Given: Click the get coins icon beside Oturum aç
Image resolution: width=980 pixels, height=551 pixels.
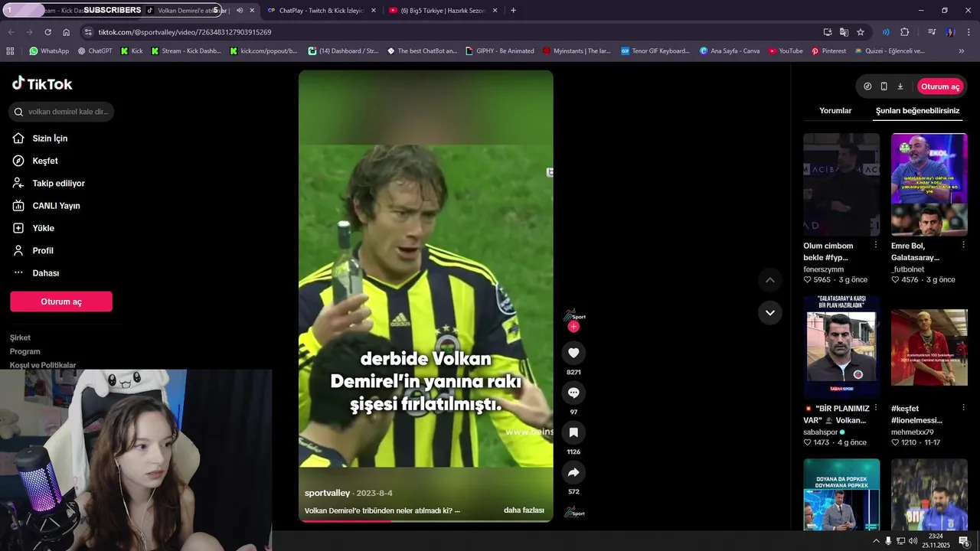Looking at the screenshot, I should (867, 86).
